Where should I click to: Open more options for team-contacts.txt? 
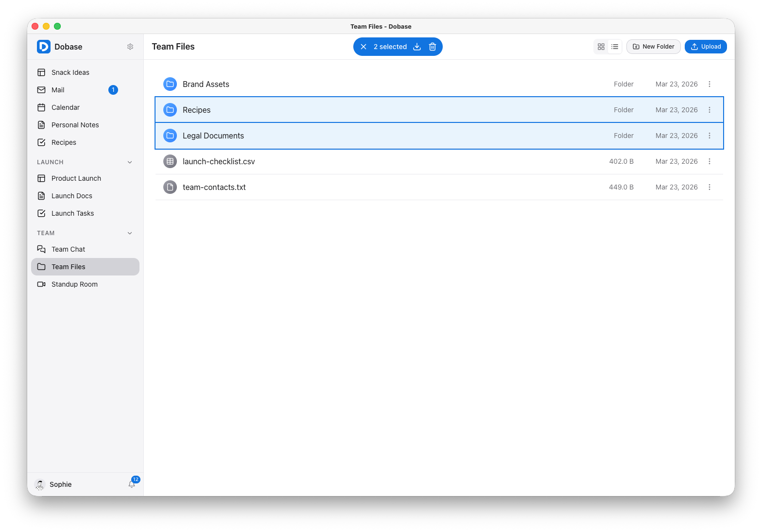point(710,187)
